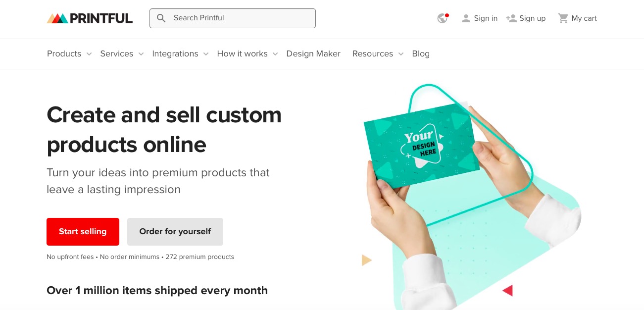This screenshot has height=310, width=644.
Task: Expand the Products dropdown chevron
Action: [89, 54]
